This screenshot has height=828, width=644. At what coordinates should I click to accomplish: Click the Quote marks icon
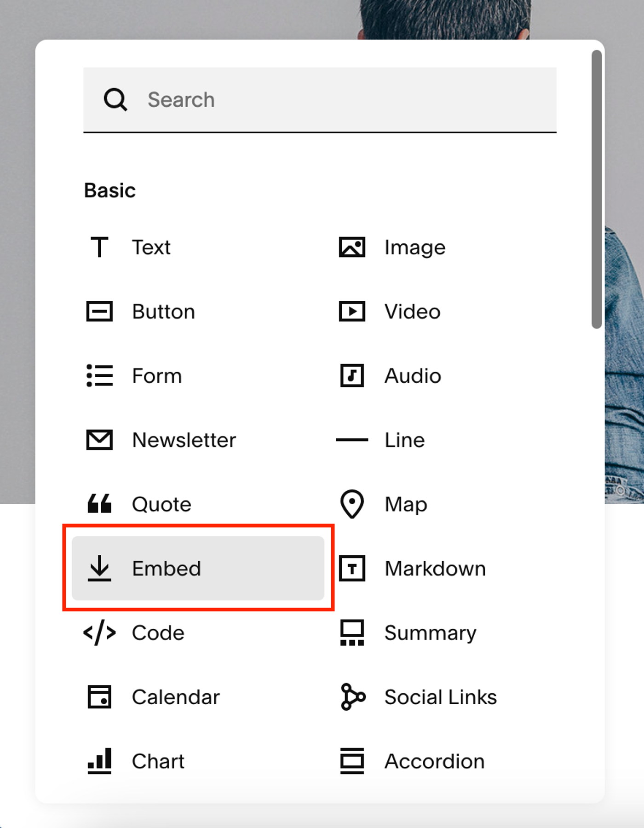click(x=99, y=504)
